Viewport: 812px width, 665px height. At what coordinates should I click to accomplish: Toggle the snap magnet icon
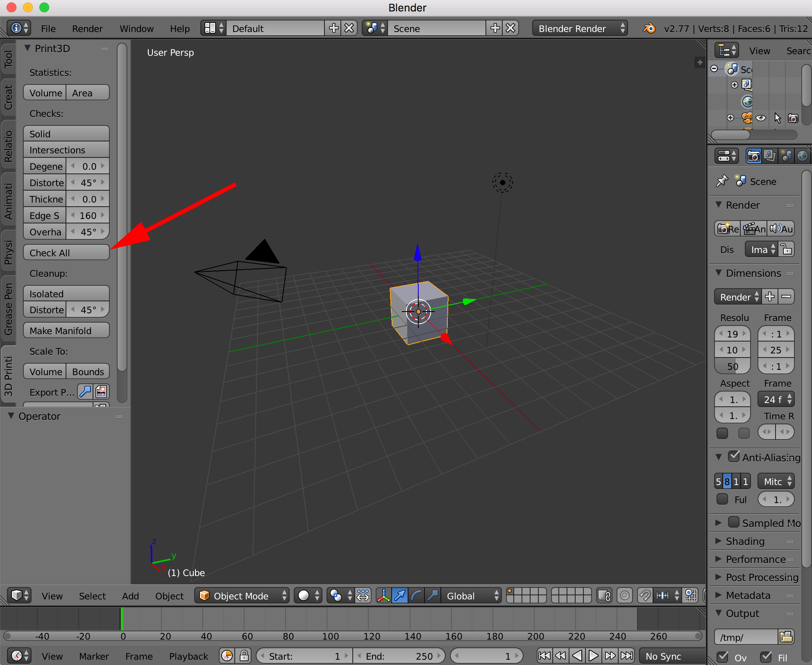[645, 595]
